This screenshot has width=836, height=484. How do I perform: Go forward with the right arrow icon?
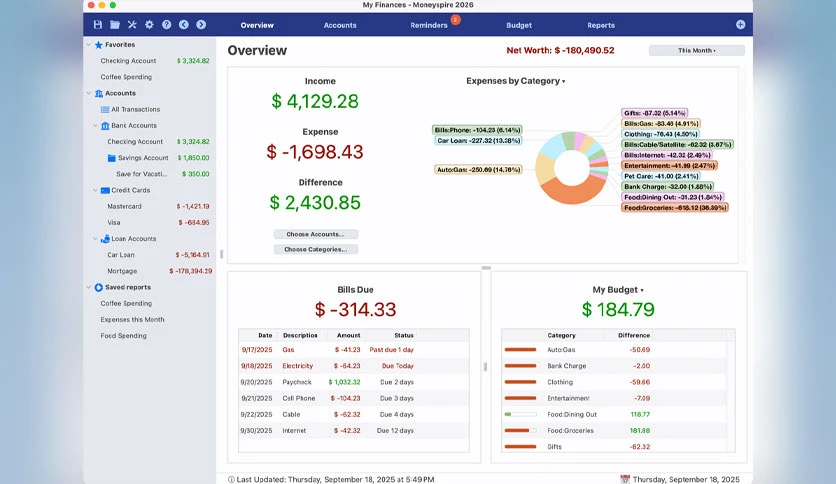(x=201, y=25)
